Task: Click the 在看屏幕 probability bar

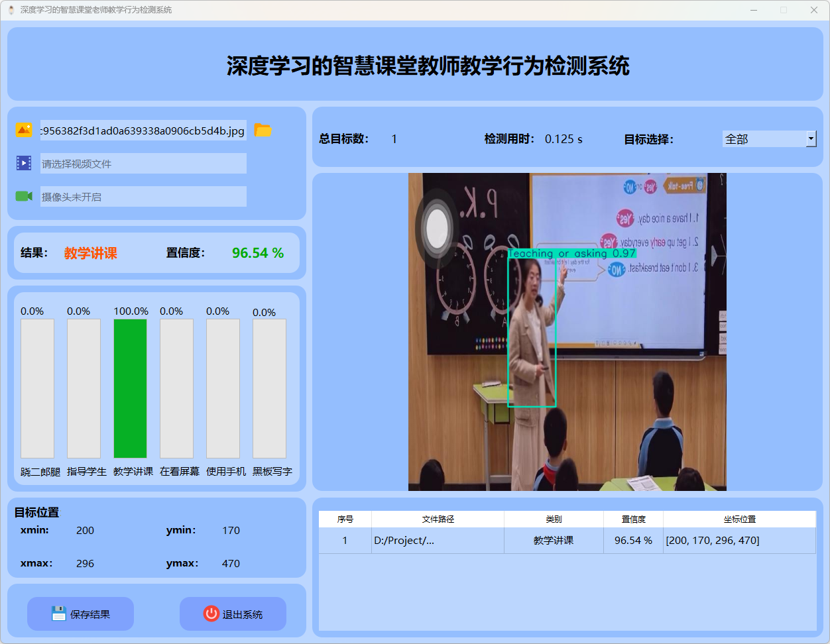Action: click(x=176, y=389)
